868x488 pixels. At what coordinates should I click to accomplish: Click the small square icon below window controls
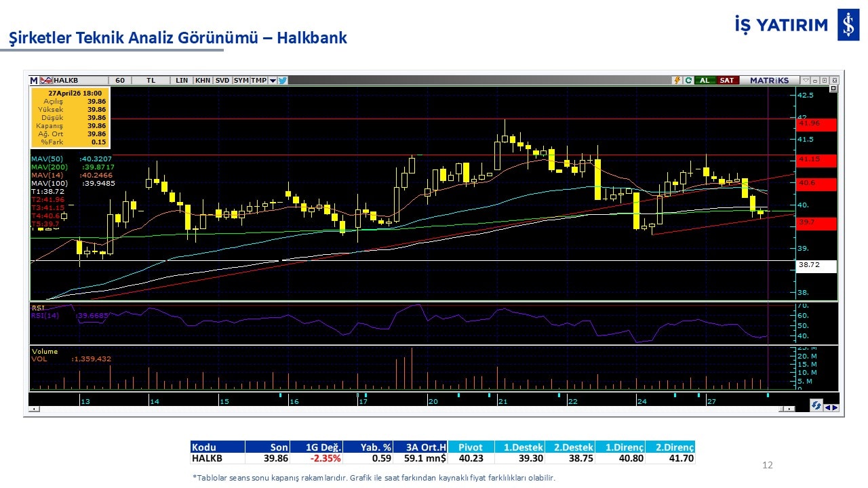(x=833, y=89)
